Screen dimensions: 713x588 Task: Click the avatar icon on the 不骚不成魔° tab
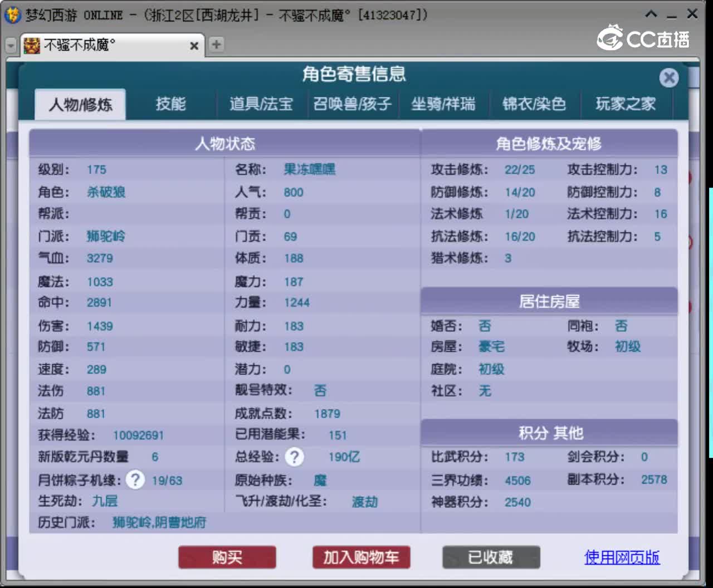32,45
